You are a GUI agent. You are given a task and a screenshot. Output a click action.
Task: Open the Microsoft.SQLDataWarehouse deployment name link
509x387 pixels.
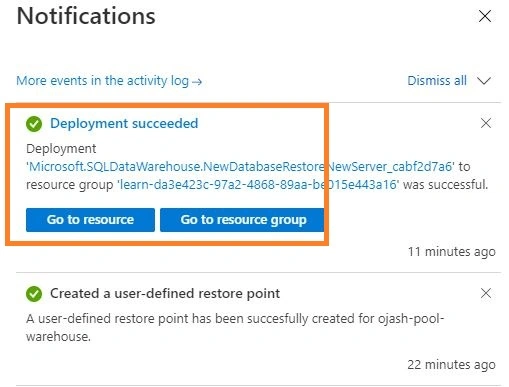240,166
